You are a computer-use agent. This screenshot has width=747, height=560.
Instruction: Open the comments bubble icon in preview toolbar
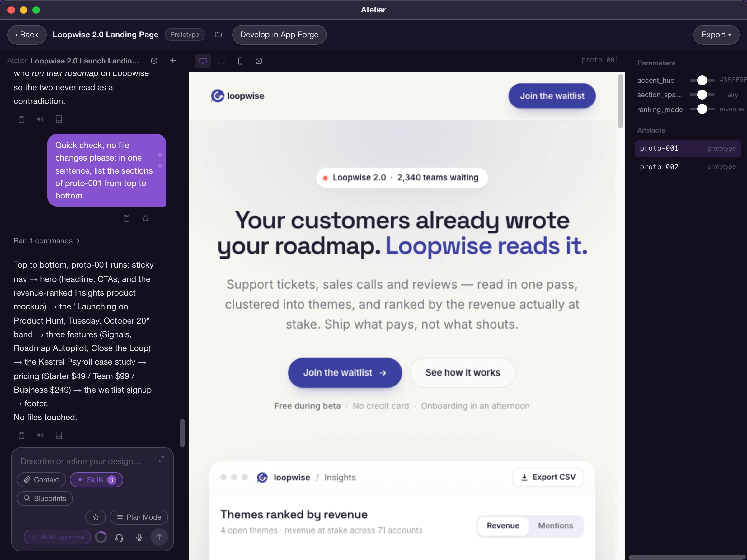click(x=259, y=61)
